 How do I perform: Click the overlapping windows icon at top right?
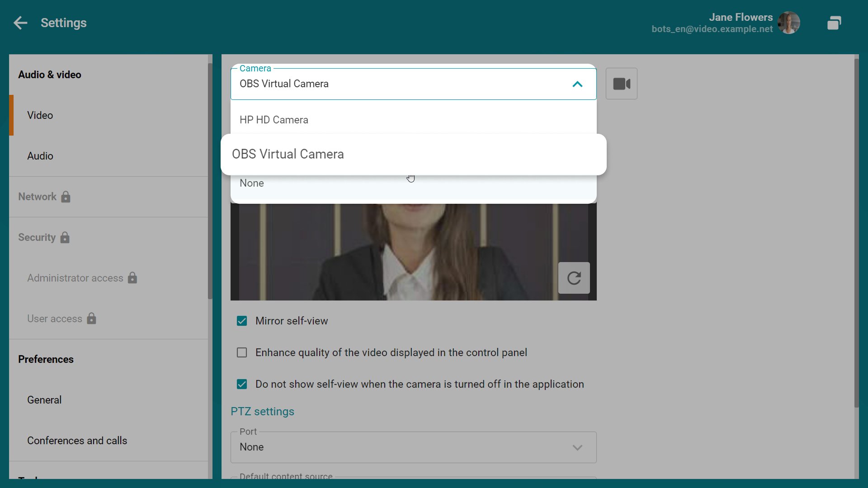click(x=834, y=23)
